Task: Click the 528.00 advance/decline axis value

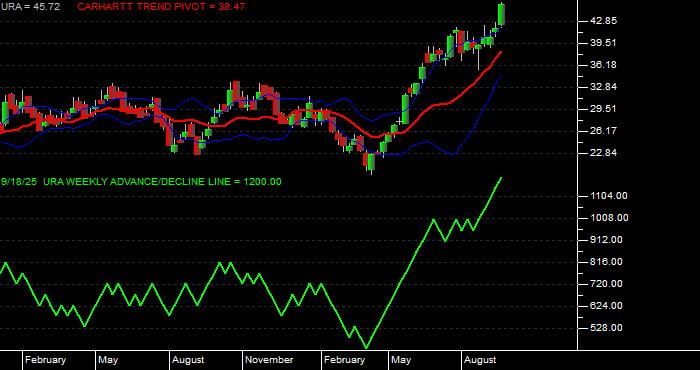Action: tap(606, 328)
